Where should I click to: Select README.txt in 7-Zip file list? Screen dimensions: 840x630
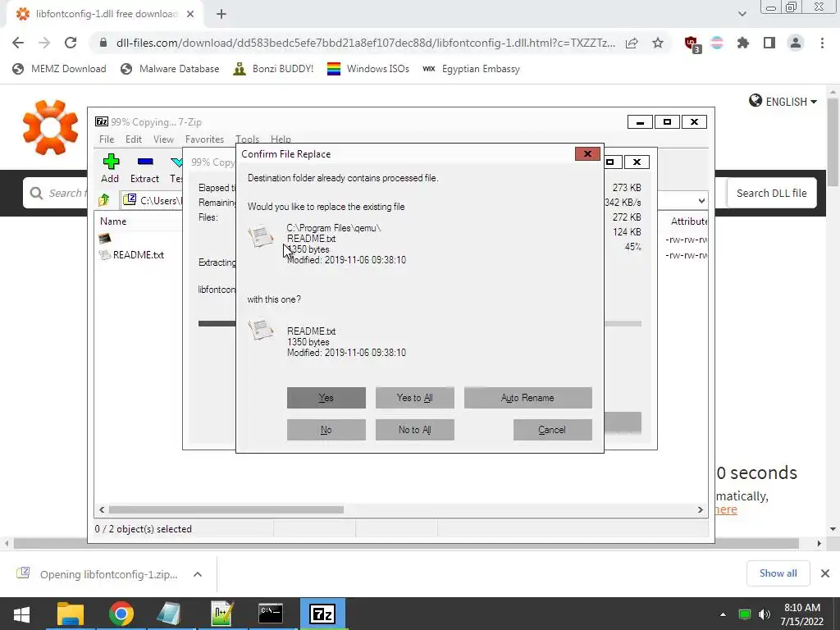tap(138, 255)
